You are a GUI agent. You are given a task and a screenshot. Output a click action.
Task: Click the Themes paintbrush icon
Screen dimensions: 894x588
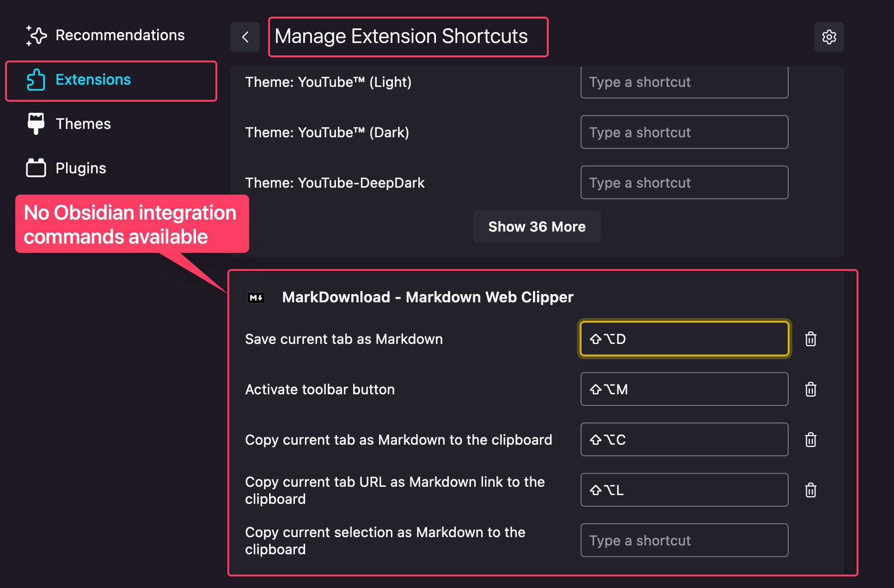[x=37, y=123]
